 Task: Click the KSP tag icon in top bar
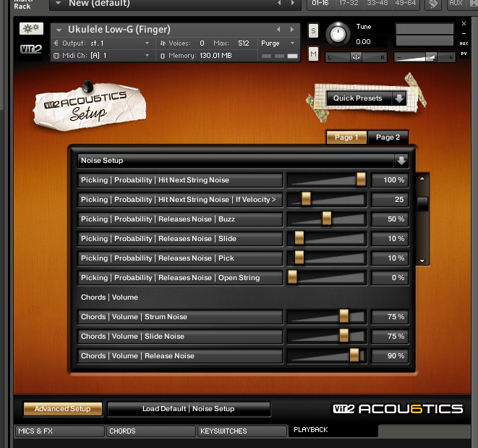[433, 4]
